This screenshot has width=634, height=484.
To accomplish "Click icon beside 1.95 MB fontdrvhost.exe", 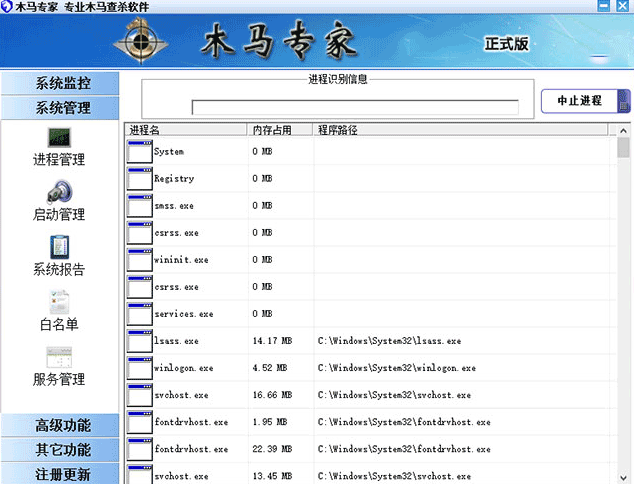I will [139, 422].
